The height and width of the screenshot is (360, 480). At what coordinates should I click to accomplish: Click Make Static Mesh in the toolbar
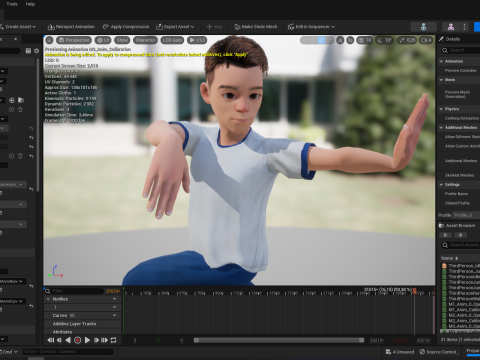256,27
